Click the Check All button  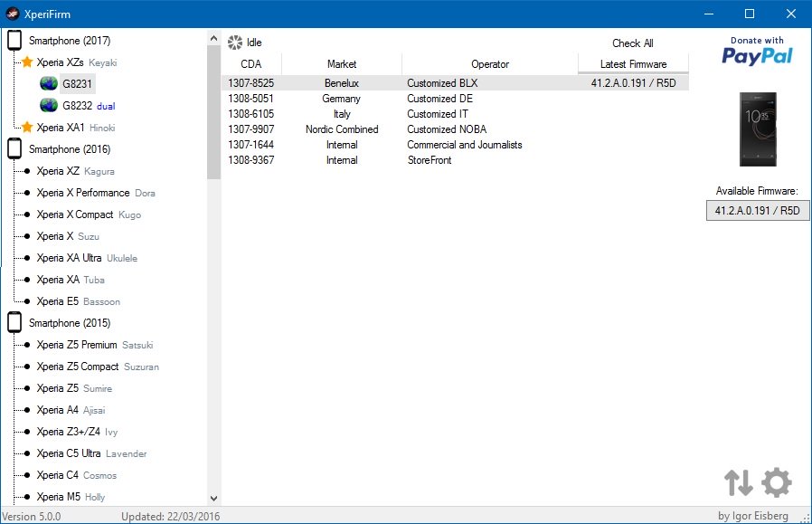pos(633,43)
